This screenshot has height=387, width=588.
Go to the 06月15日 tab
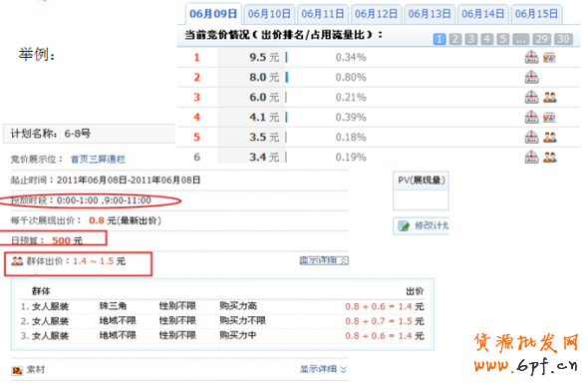pos(536,14)
